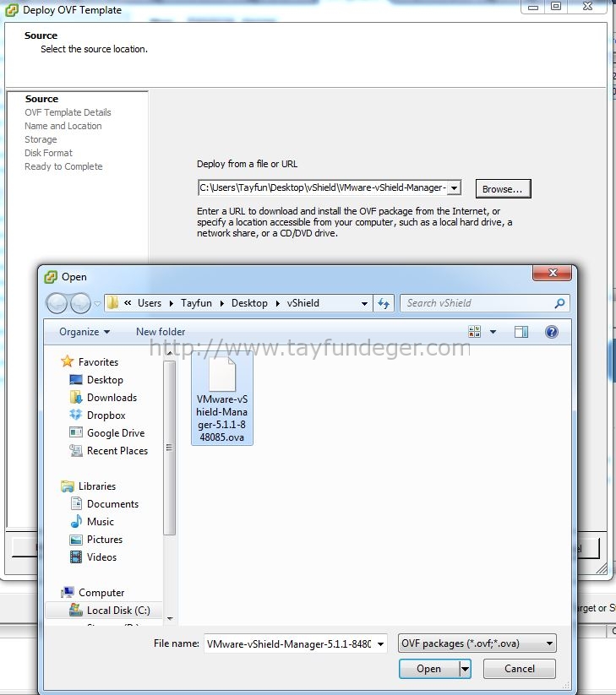
Task: Click New folder in toolbar
Action: 161,332
